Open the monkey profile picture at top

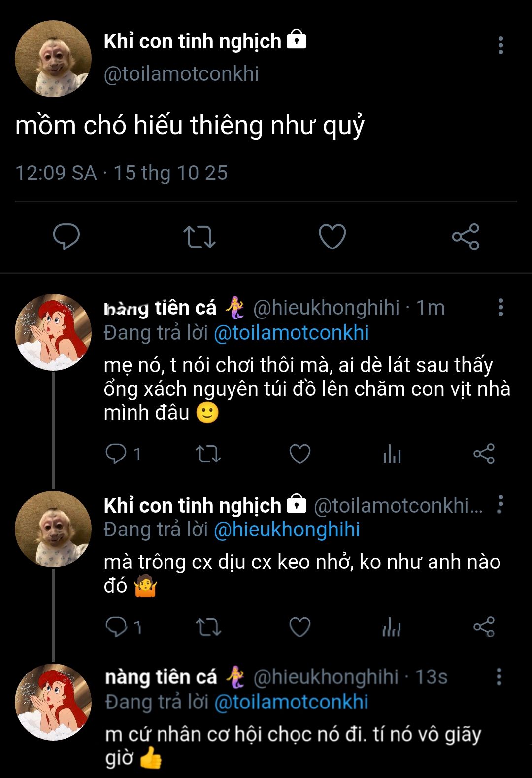[x=53, y=59]
